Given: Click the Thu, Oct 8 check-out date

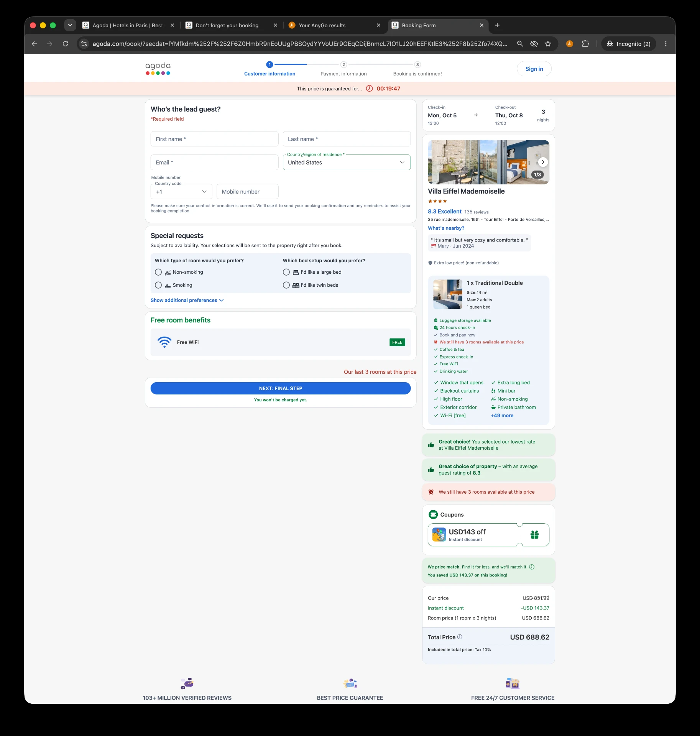Looking at the screenshot, I should [509, 115].
